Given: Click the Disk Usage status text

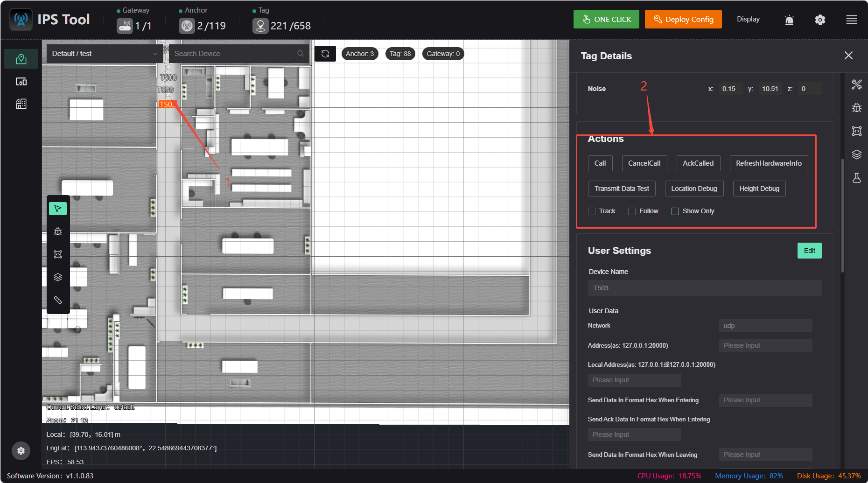Looking at the screenshot, I should [x=829, y=476].
